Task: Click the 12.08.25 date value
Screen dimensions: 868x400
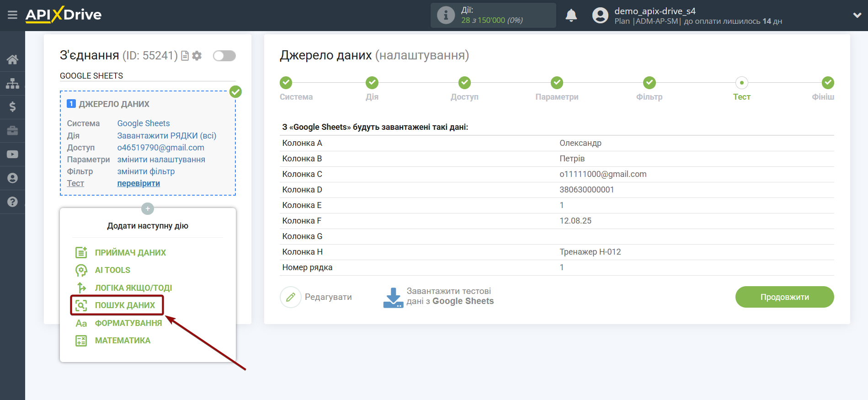Action: click(575, 221)
